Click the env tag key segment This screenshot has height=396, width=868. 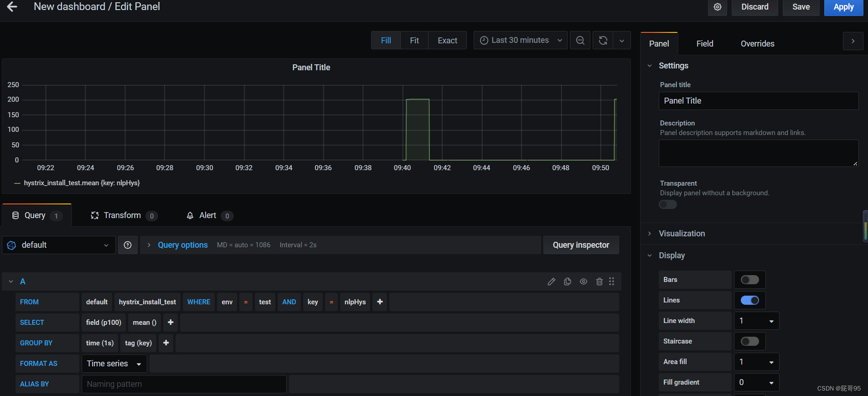[227, 302]
